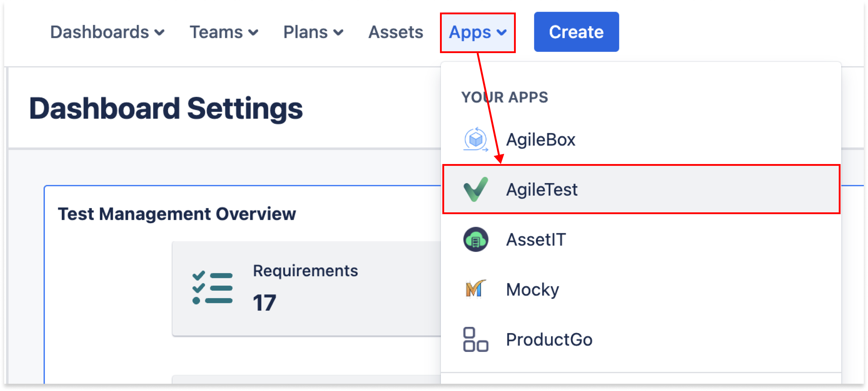Click the AgileBox cube icon

click(475, 139)
